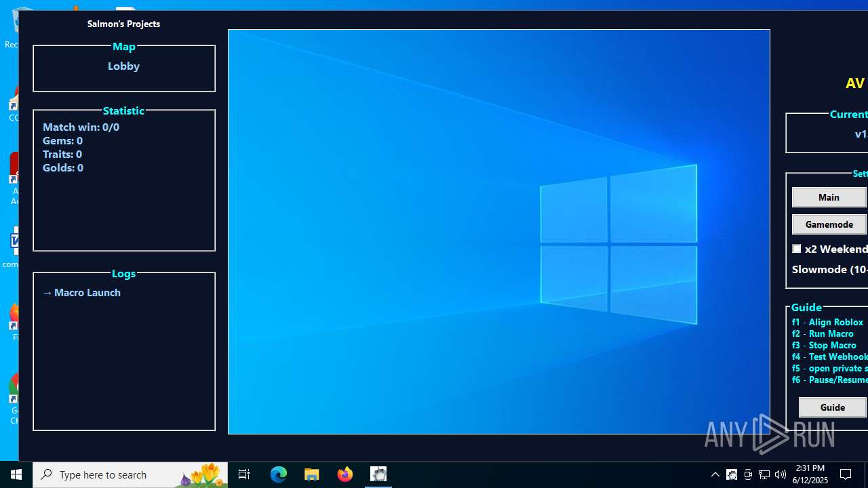Open the Main settings button
The width and height of the screenshot is (868, 488).
click(829, 197)
